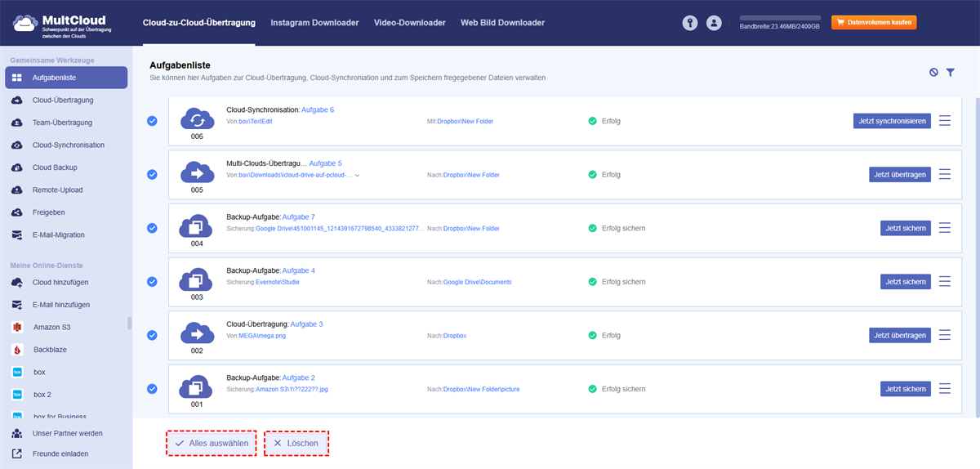980x469 pixels.
Task: Deselect the checkbox for task 001
Action: pyautogui.click(x=152, y=389)
